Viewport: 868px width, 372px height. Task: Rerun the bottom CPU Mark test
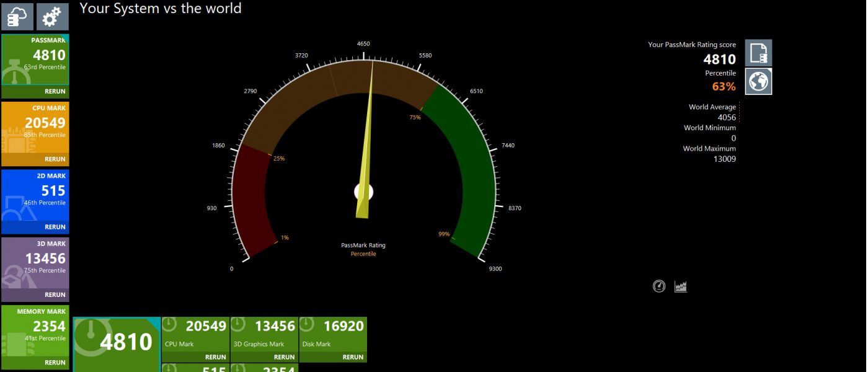(x=215, y=357)
